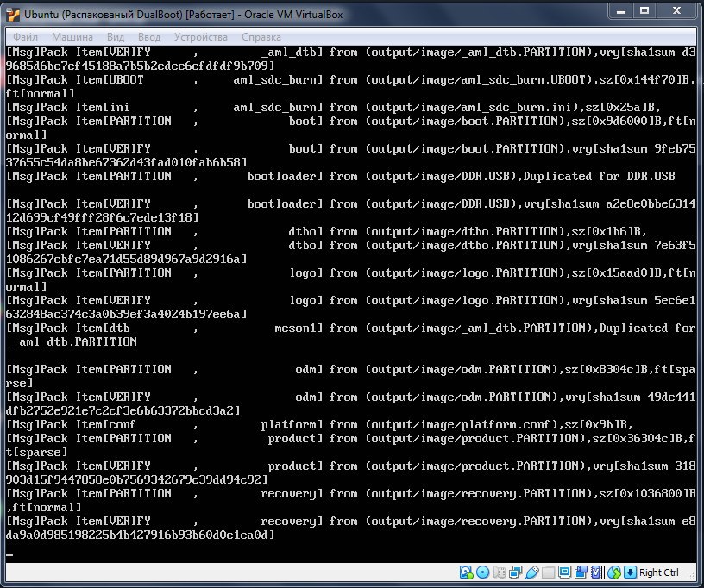
Task: Click Item[dtb in the meson1 line
Action: (103, 328)
